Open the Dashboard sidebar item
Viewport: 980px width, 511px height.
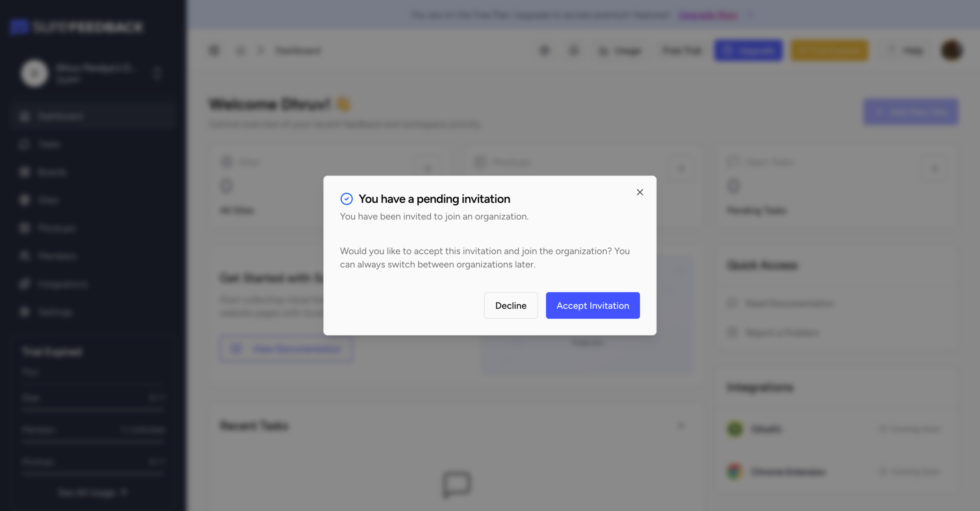click(x=60, y=116)
